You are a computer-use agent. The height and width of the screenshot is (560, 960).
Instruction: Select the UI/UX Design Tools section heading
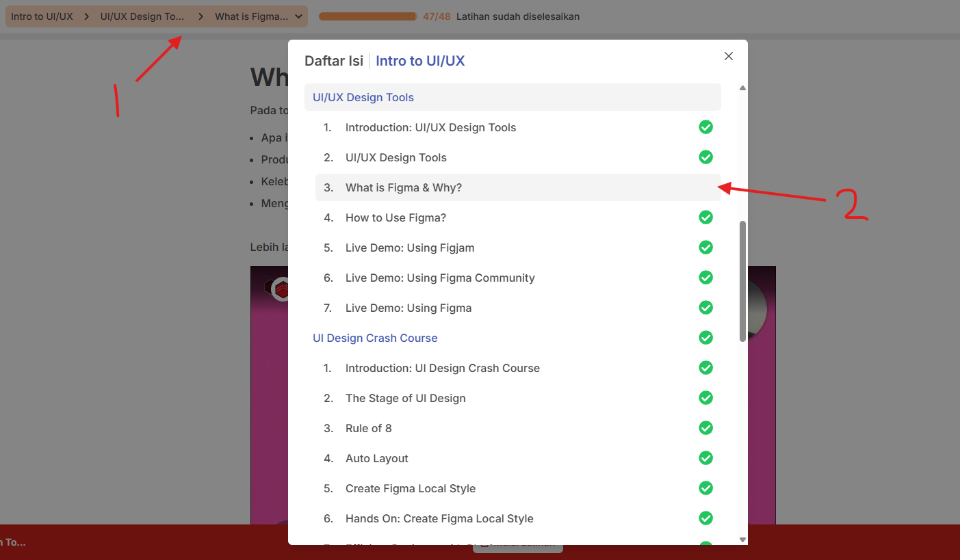click(513, 97)
